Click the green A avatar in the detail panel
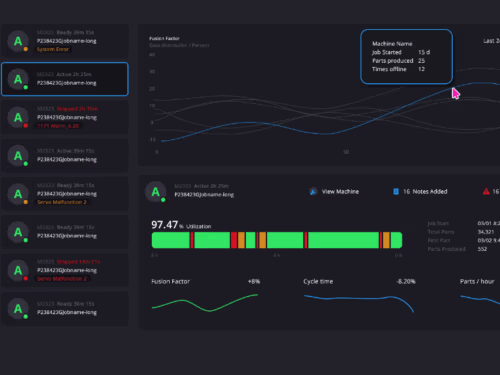 coord(156,192)
